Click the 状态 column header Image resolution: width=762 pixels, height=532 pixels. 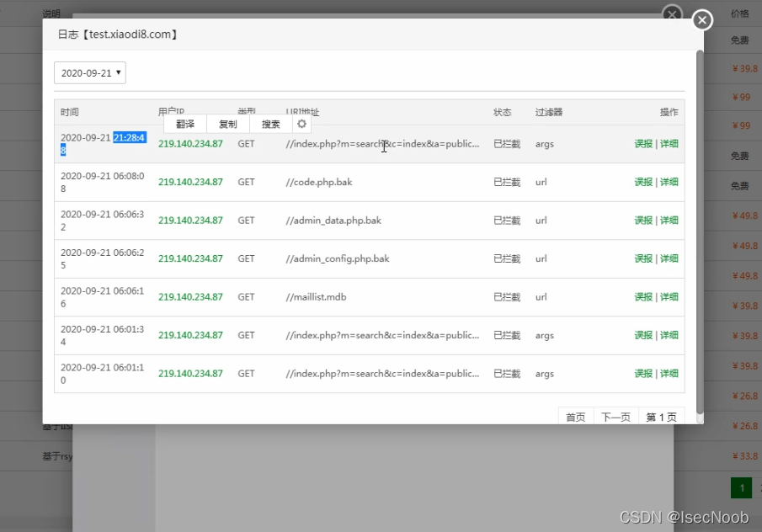click(x=503, y=112)
